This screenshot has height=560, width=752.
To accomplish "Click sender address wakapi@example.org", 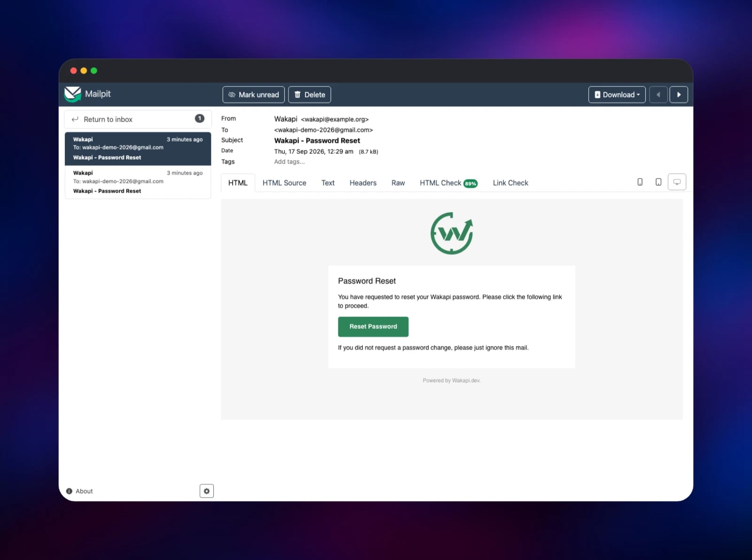I will pos(335,119).
